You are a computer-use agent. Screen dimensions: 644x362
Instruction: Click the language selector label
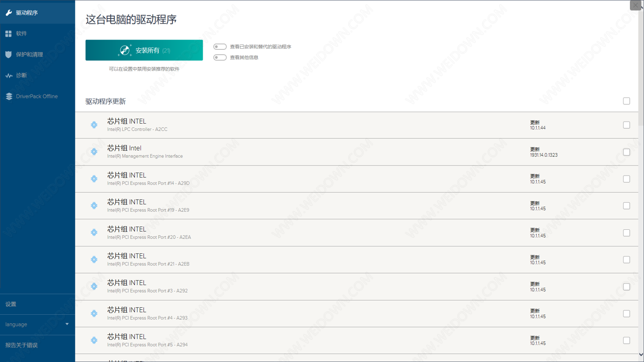tap(16, 324)
